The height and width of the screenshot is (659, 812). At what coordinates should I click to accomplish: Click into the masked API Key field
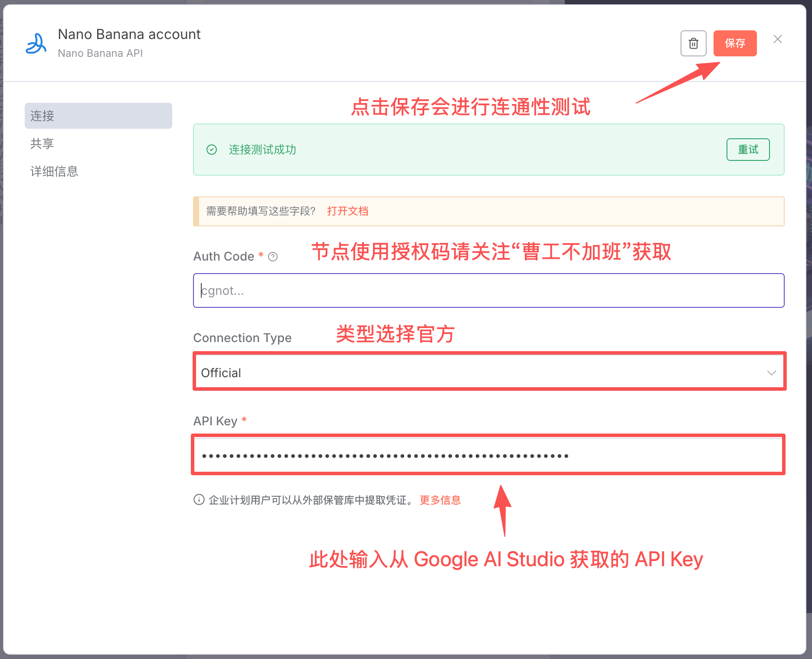coord(488,456)
